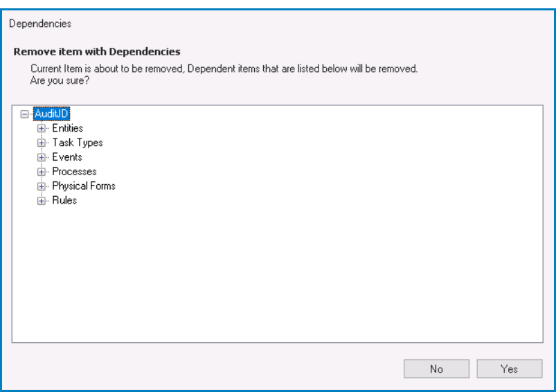
Task: Select the Processes tree item
Action: [74, 172]
